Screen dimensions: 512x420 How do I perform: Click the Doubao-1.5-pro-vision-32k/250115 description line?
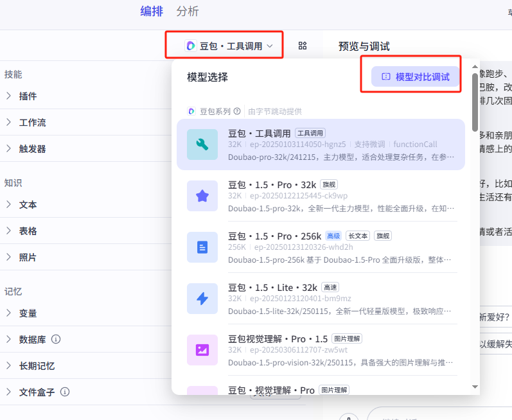341,363
